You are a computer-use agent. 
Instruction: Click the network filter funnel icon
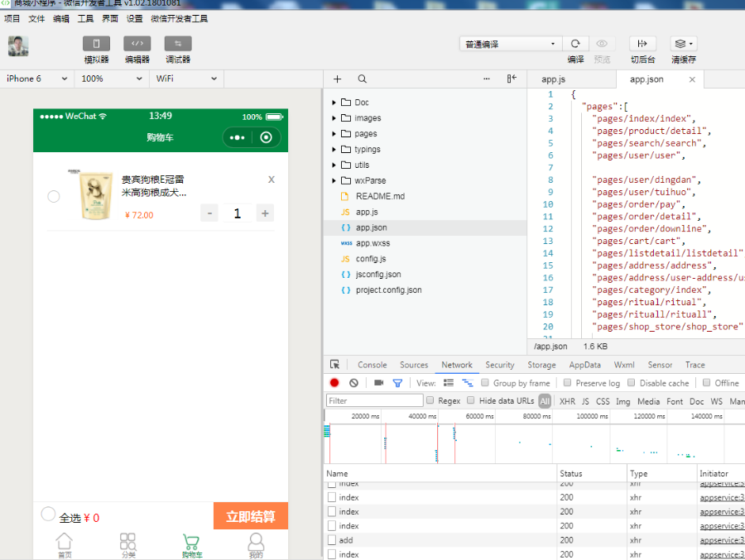[397, 383]
